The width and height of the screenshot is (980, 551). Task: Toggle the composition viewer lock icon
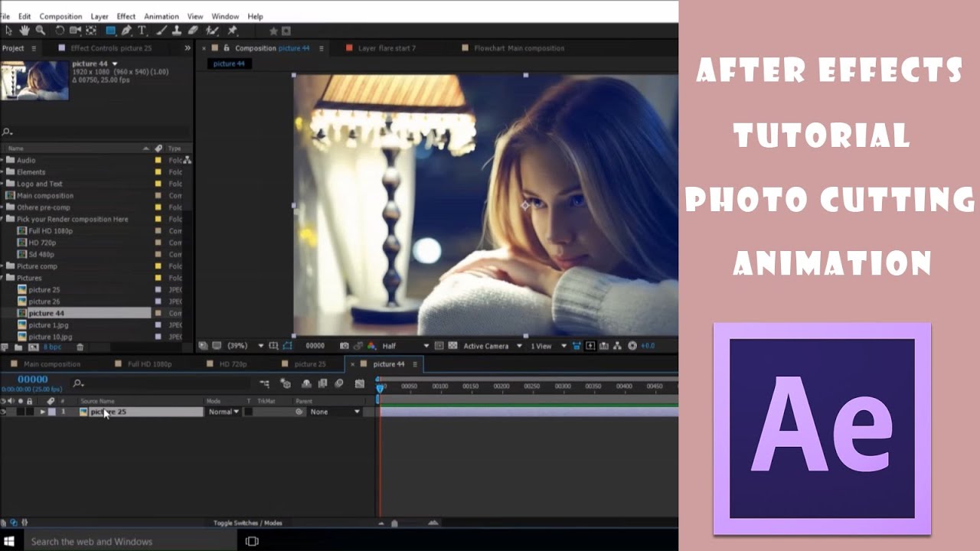click(x=227, y=48)
